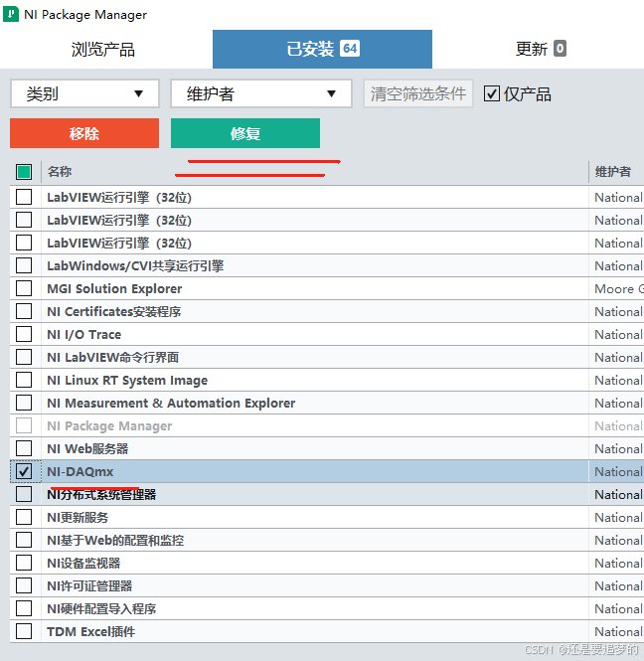Click the NI硬件配置导入程序 name
The height and width of the screenshot is (661, 644).
(101, 608)
